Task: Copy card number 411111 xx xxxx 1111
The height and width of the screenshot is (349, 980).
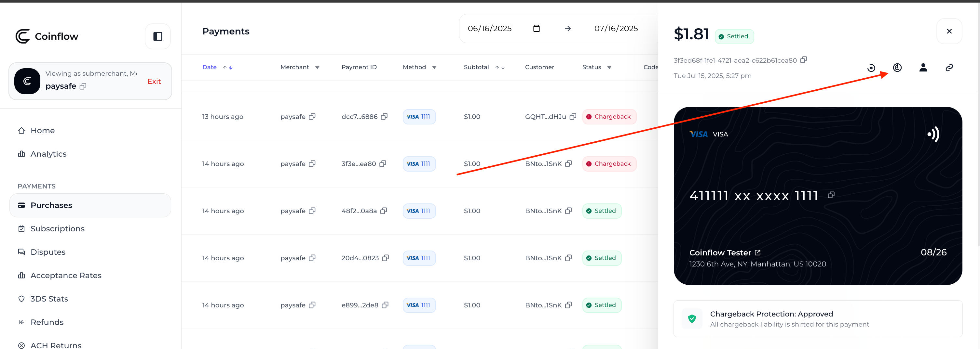Action: tap(831, 195)
